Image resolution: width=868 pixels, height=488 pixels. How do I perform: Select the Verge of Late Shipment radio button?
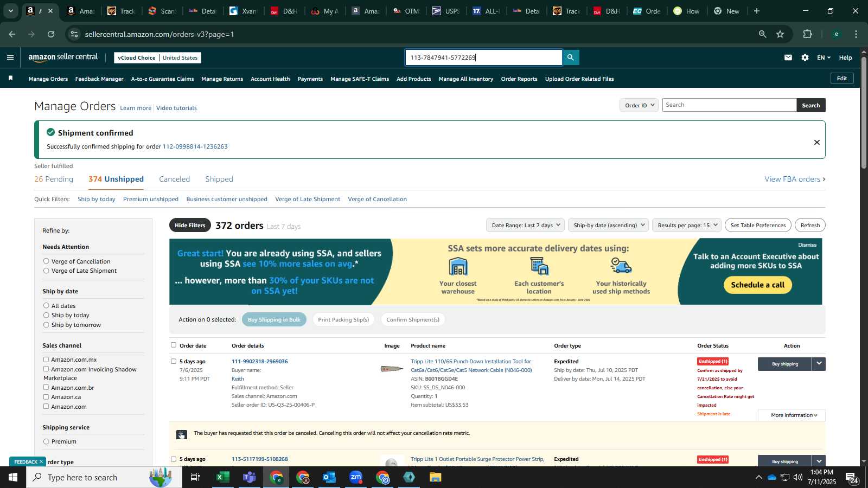(x=46, y=271)
